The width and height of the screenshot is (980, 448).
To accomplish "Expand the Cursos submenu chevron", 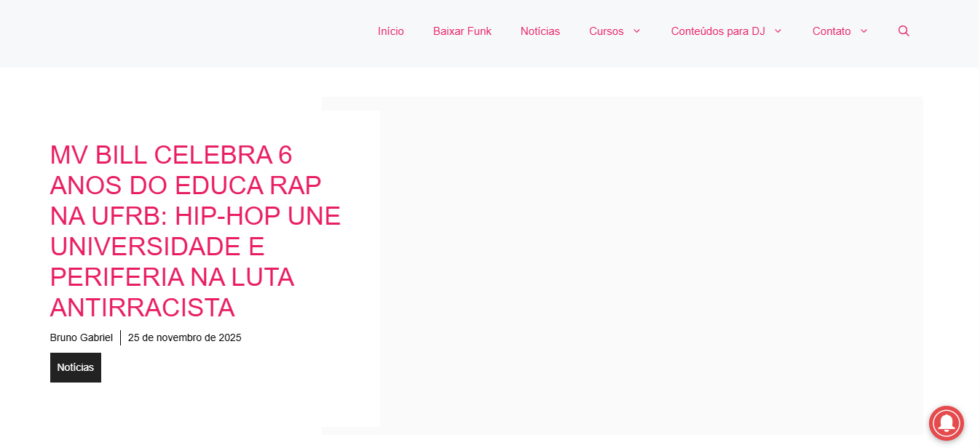I will (x=636, y=31).
